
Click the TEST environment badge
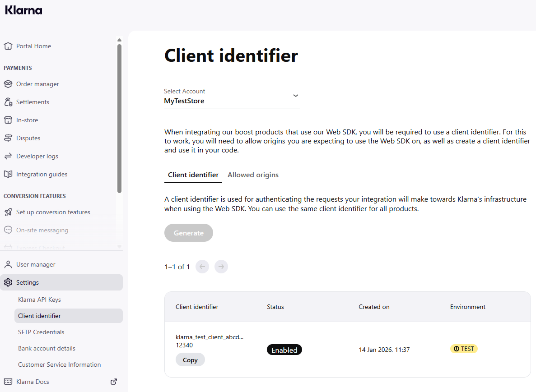tap(464, 349)
